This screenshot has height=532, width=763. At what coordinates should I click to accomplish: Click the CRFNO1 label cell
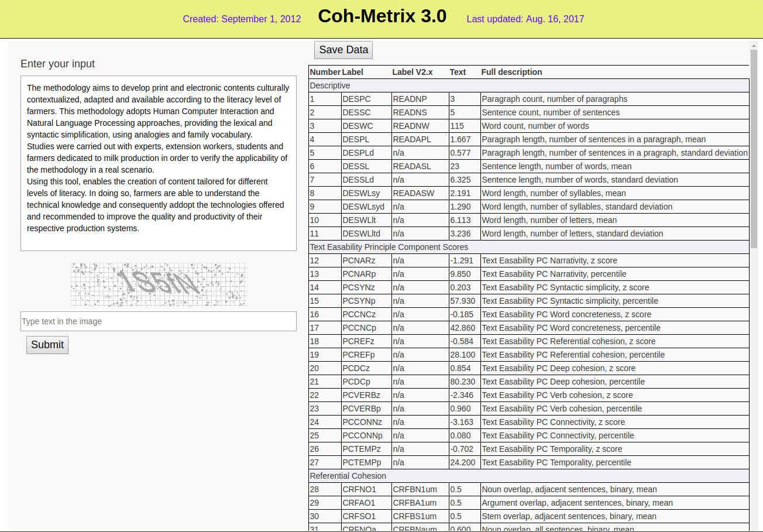pyautogui.click(x=366, y=489)
